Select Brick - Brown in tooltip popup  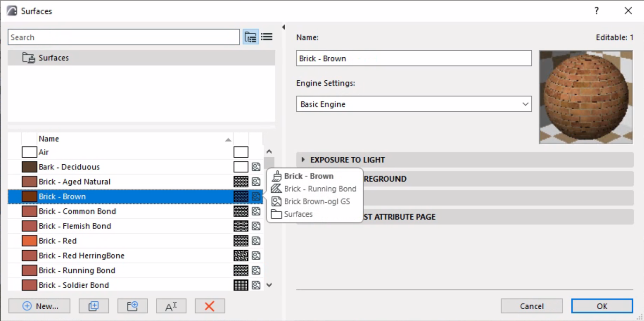click(x=309, y=176)
